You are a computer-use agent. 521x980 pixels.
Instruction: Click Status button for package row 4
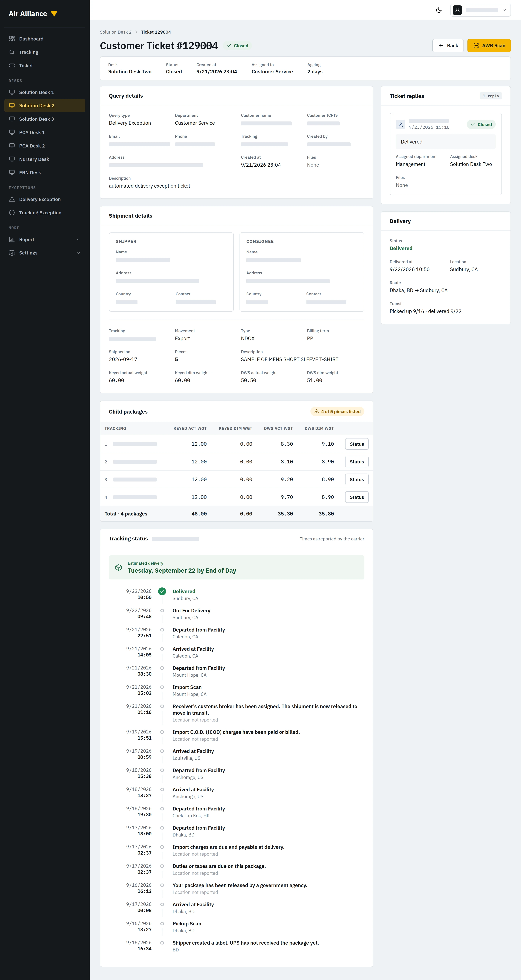coord(357,497)
